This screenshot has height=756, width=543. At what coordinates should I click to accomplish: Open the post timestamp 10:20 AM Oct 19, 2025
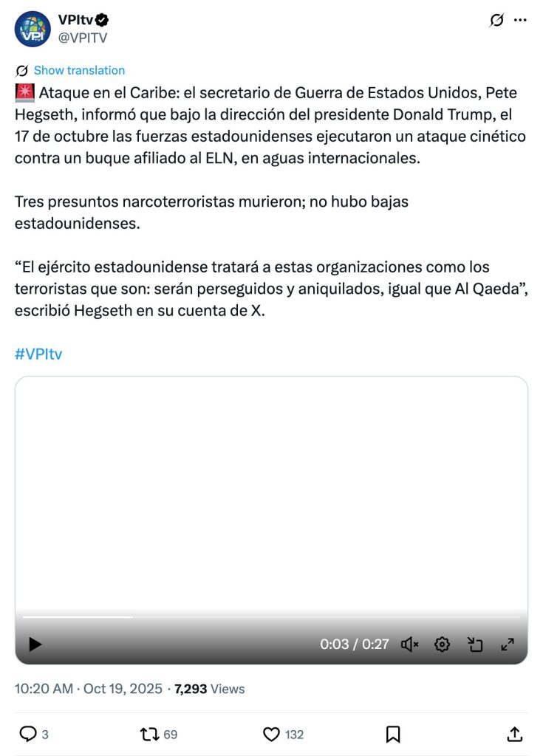tap(89, 689)
